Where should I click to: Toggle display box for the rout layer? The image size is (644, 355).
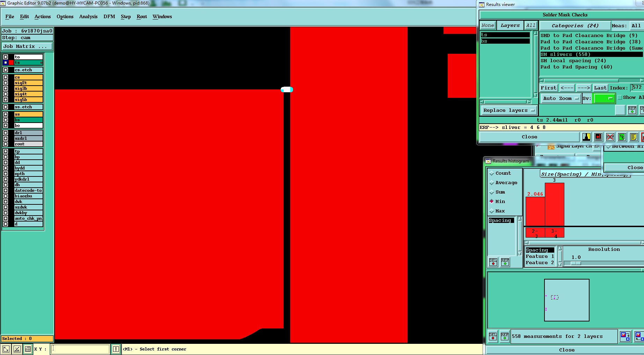(6, 144)
